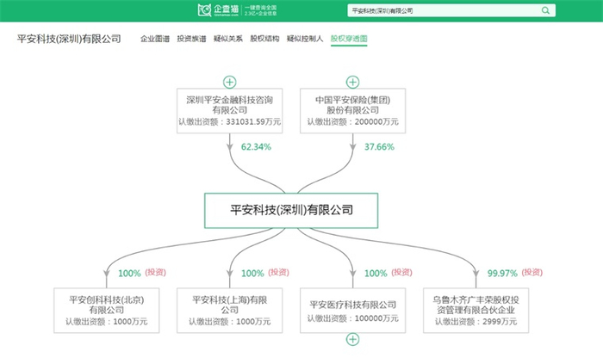Open the 中国平安保险(集团)股份有限公司 node
Viewport: 603px width, 364px height.
[x=352, y=111]
